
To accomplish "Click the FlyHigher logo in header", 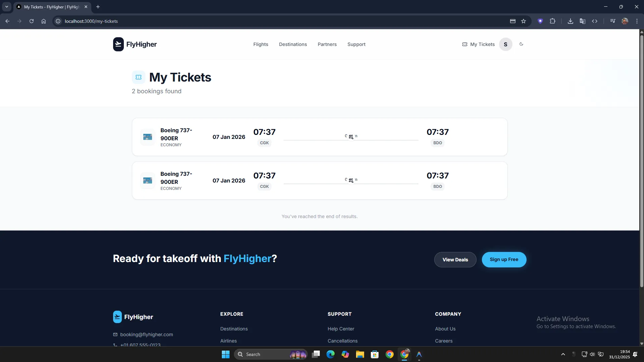I will click(x=135, y=44).
